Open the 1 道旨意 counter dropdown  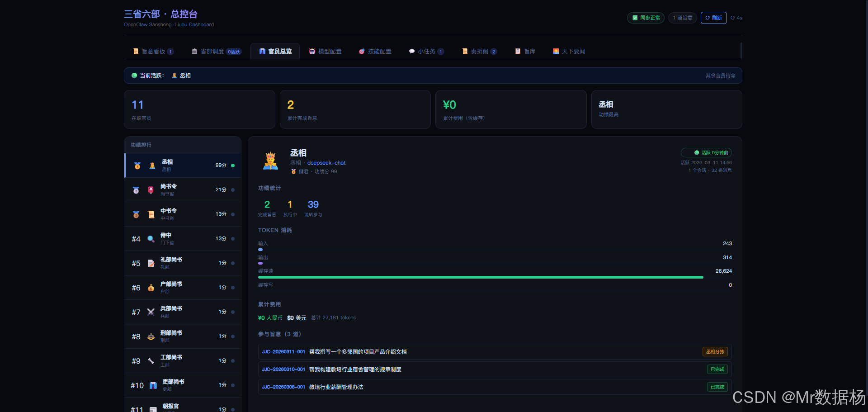click(682, 18)
